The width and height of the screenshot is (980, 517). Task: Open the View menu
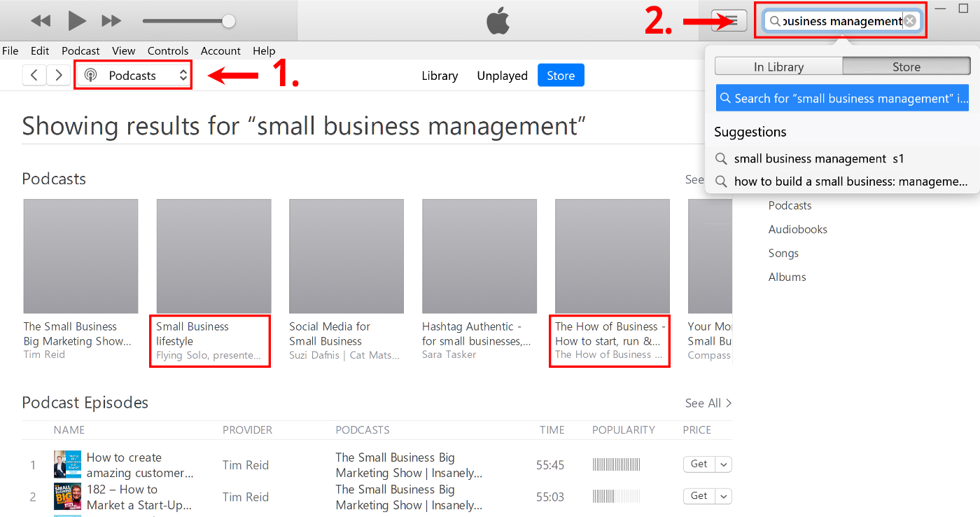(123, 50)
